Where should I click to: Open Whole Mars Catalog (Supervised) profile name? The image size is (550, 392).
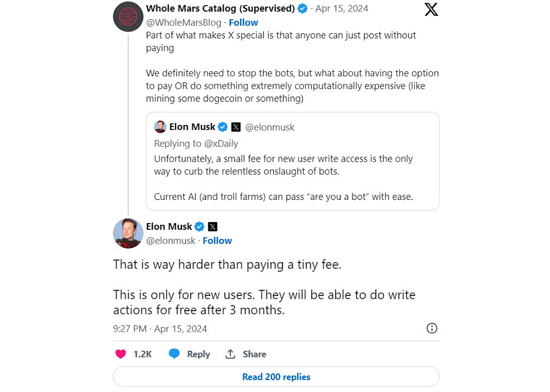click(x=220, y=8)
